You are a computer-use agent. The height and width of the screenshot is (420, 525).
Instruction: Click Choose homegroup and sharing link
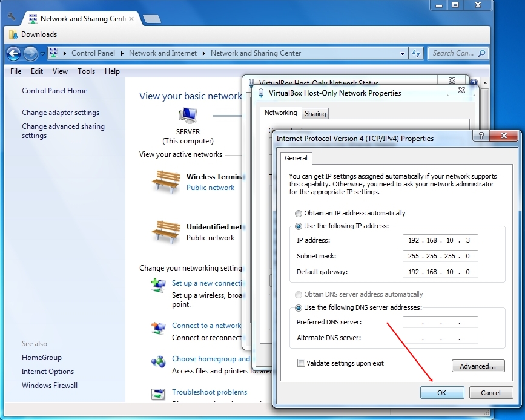(211, 359)
